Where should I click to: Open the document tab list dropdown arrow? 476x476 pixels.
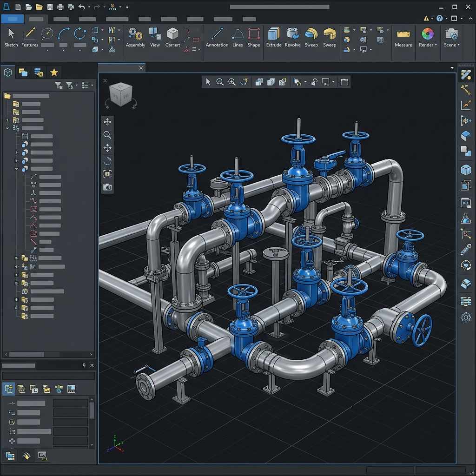click(452, 68)
